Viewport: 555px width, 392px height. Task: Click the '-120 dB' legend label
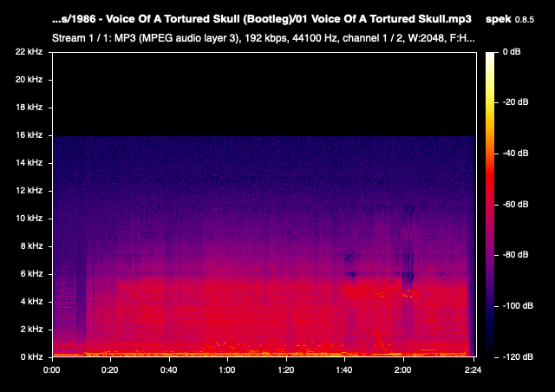pyautogui.click(x=518, y=357)
